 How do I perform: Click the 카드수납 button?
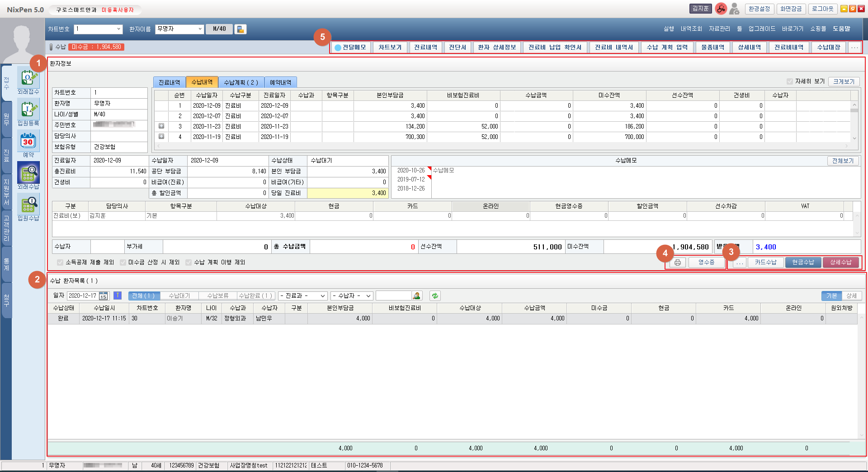tap(765, 262)
